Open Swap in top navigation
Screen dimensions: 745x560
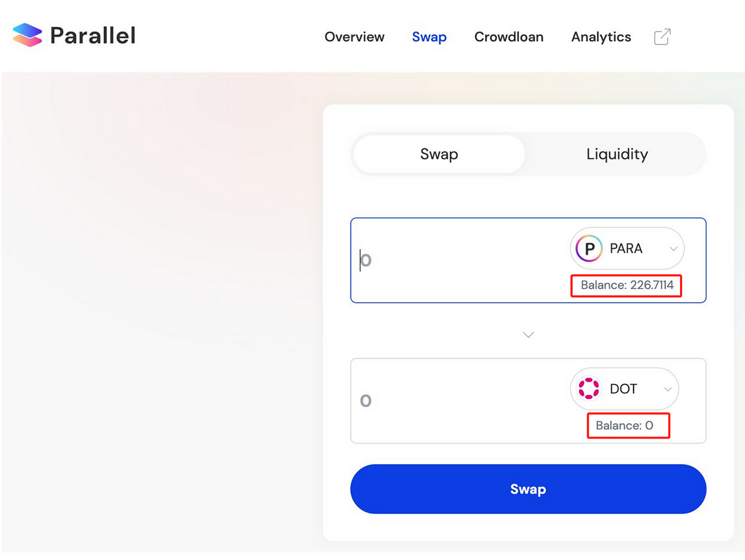pos(429,37)
